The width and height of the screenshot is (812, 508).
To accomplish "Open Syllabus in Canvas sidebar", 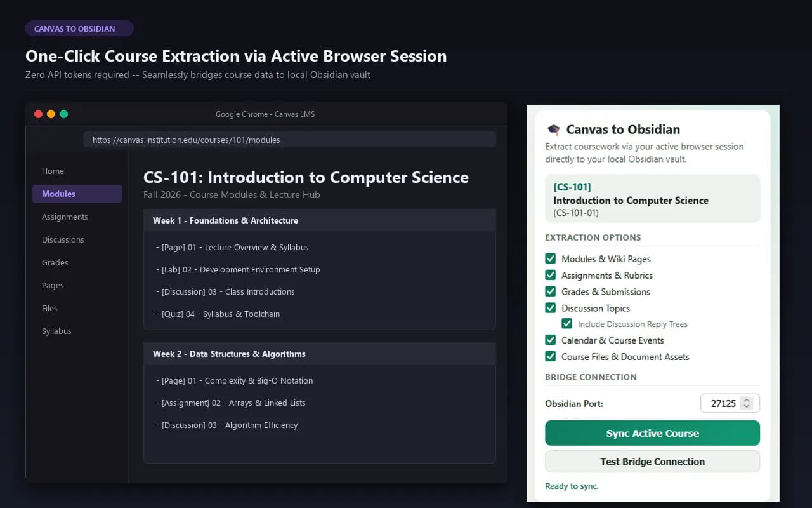I will point(56,331).
